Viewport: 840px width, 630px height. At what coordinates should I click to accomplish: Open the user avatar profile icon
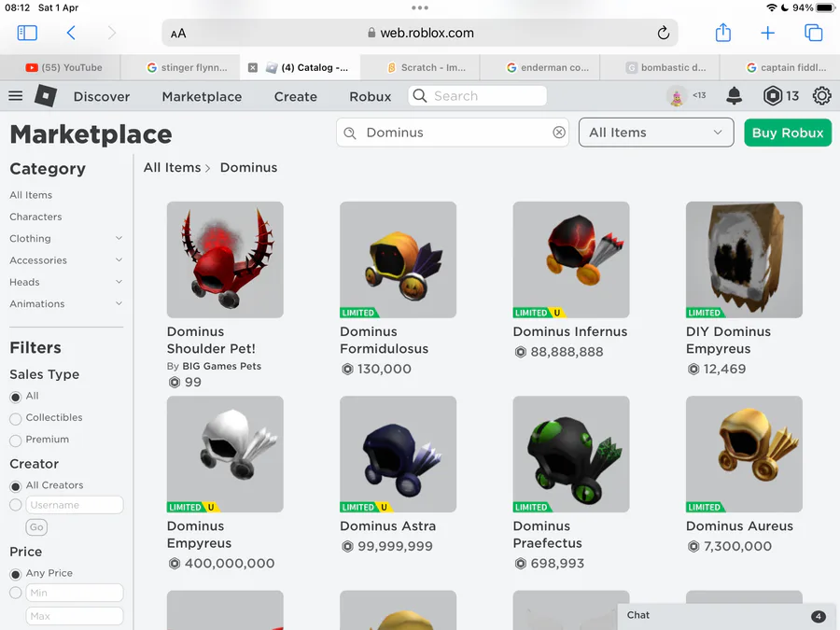(677, 96)
